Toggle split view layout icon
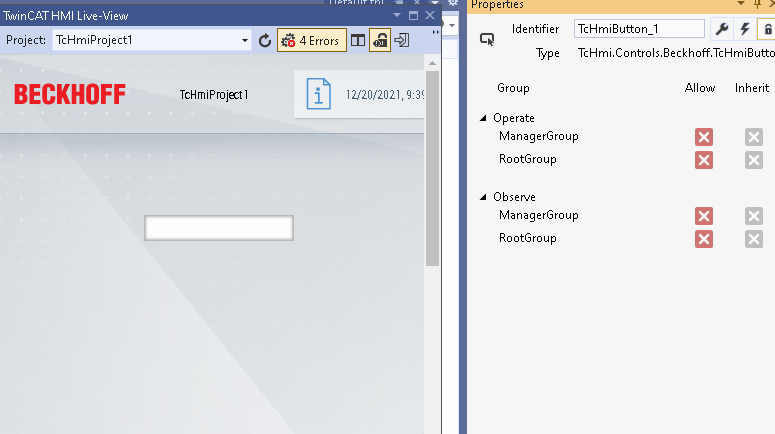 (358, 41)
